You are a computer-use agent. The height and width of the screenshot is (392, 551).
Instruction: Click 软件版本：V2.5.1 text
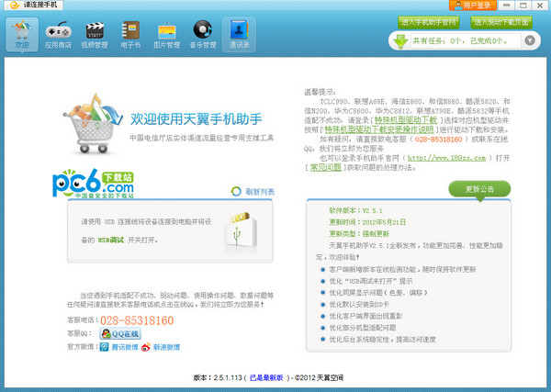point(355,211)
